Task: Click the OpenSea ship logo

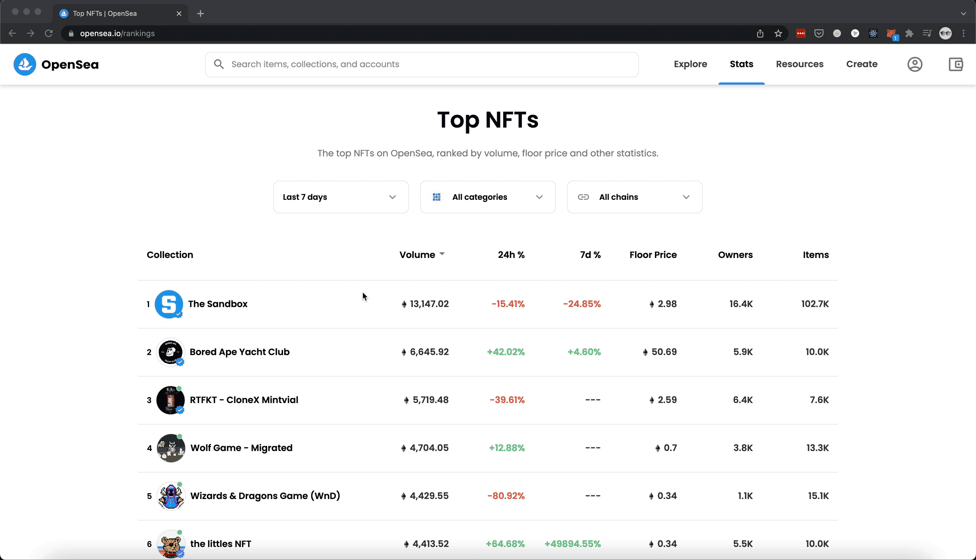Action: tap(25, 64)
